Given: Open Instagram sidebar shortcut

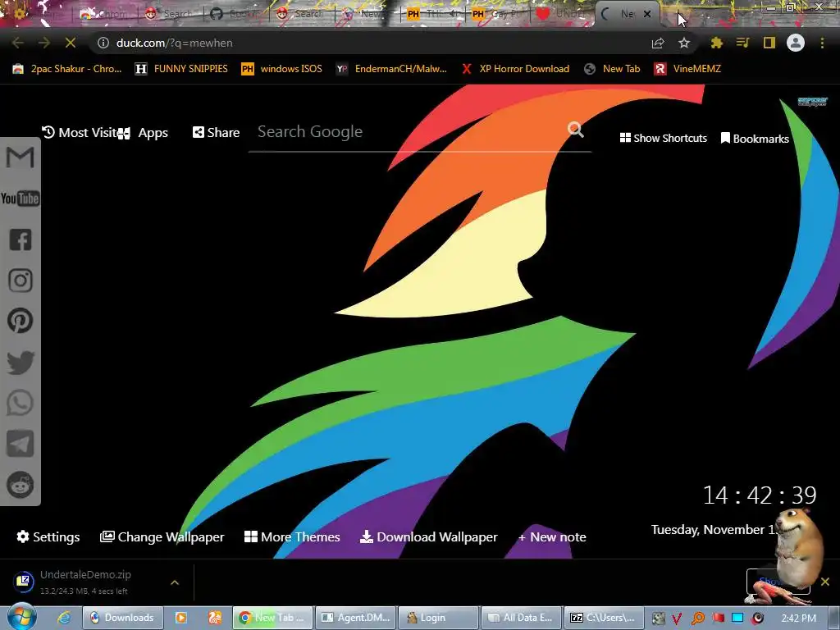Looking at the screenshot, I should click(x=21, y=281).
